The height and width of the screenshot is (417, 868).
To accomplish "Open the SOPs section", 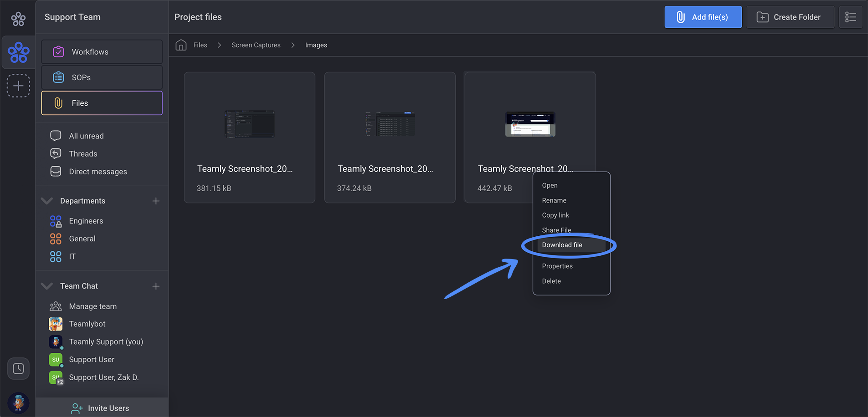I will (x=102, y=77).
